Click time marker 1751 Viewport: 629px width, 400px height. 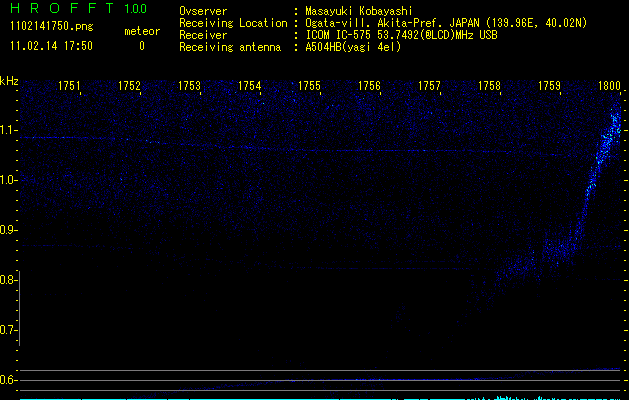pyautogui.click(x=69, y=86)
